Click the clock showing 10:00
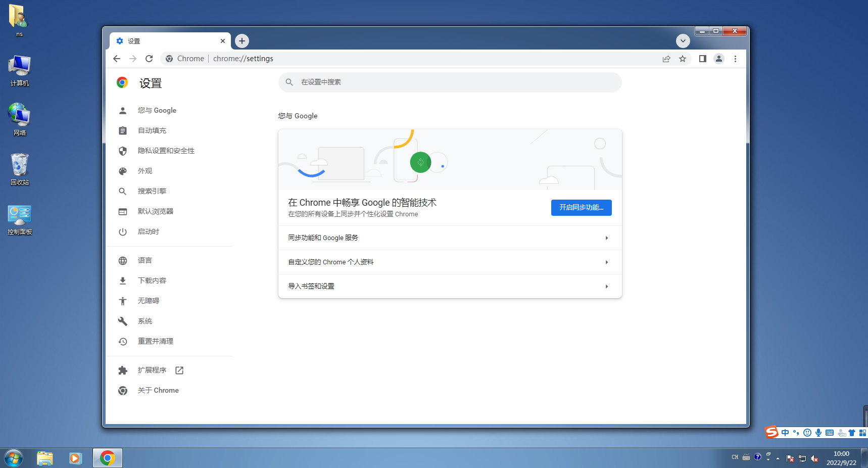 tap(841, 458)
